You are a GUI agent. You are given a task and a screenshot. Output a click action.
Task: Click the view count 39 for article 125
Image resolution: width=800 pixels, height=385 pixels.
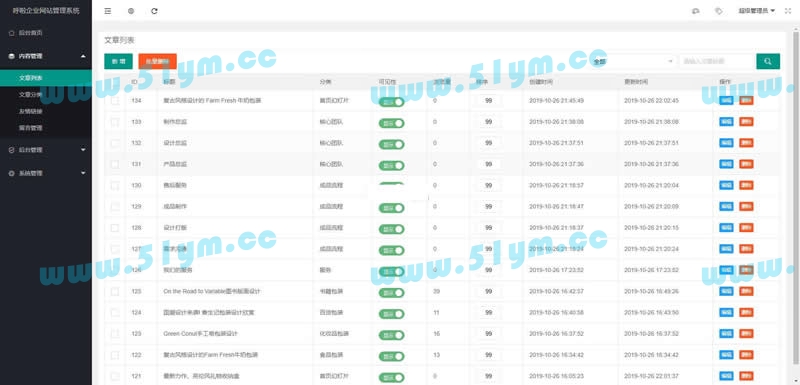(x=436, y=291)
